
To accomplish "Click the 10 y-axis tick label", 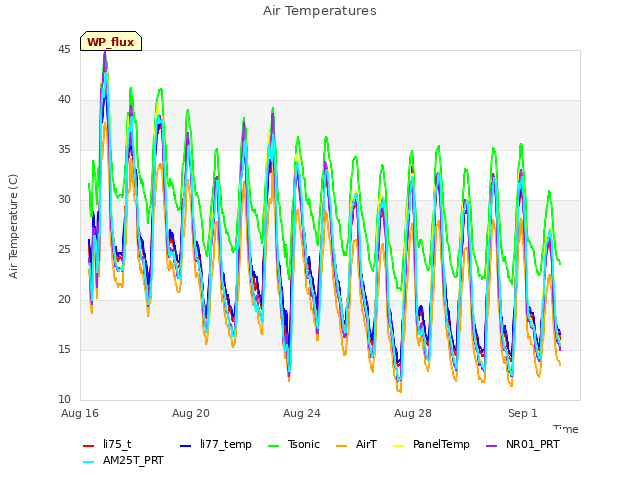I will pos(64,400).
